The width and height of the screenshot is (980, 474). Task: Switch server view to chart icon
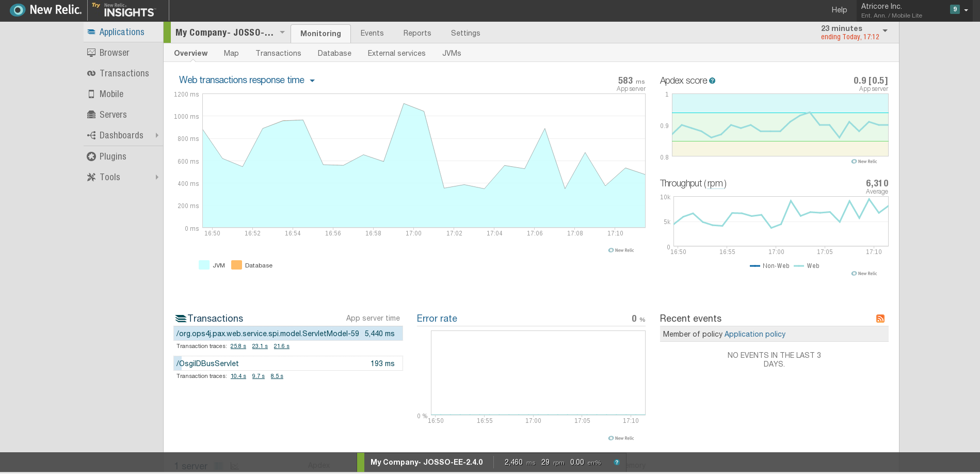pyautogui.click(x=234, y=466)
